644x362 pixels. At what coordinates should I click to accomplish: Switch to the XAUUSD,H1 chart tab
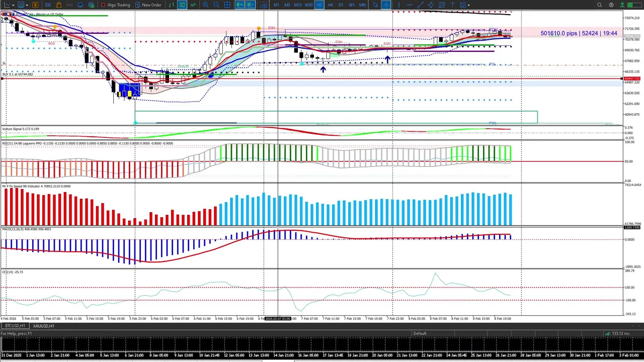(44, 326)
